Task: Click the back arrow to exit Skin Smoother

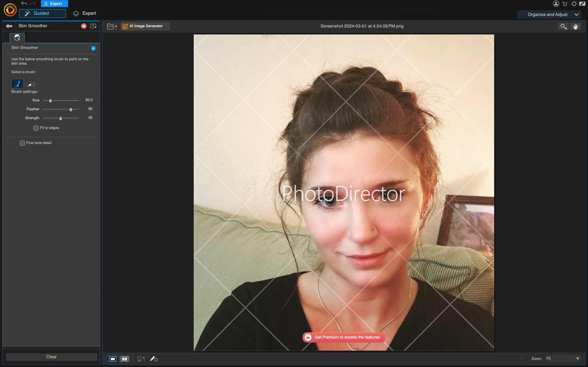Action: tap(9, 26)
